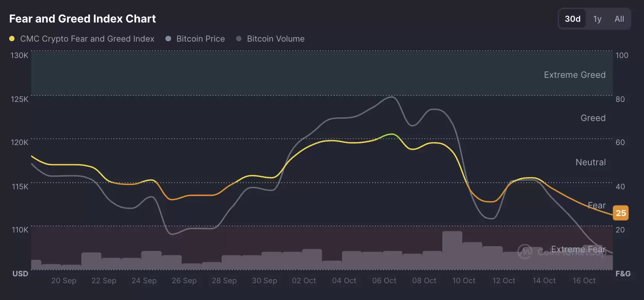Toggle Bitcoin Volume visibility in the legend
Viewport: 644px width, 300px height.
(275, 39)
